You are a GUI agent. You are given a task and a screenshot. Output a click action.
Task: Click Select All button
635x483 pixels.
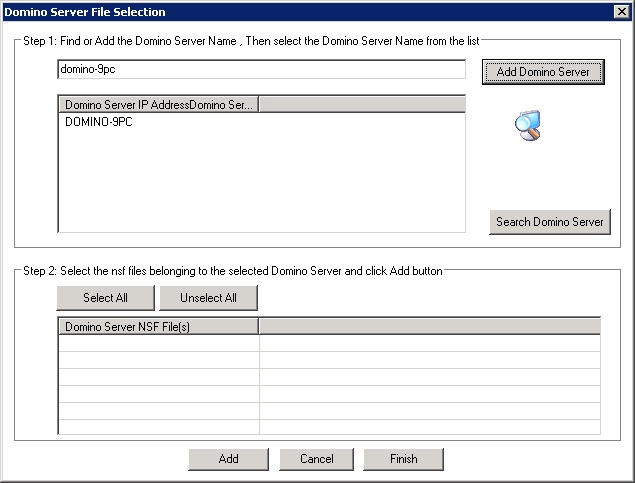[105, 298]
